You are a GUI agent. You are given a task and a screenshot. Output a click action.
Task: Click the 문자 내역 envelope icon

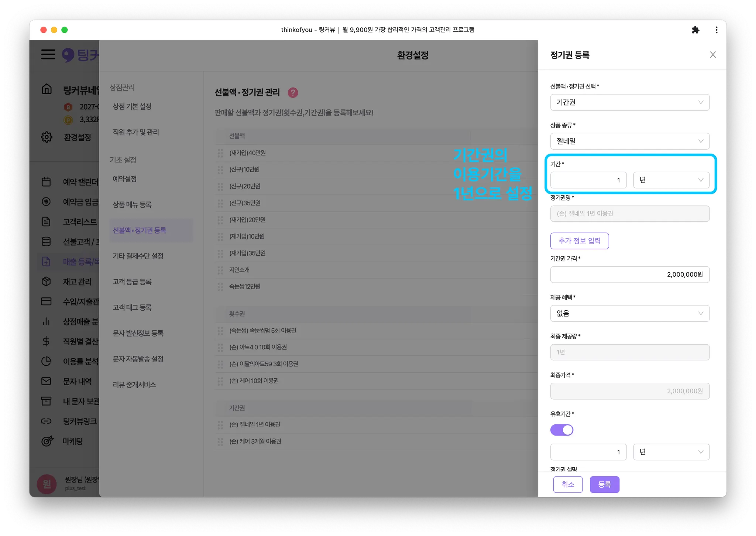tap(46, 381)
